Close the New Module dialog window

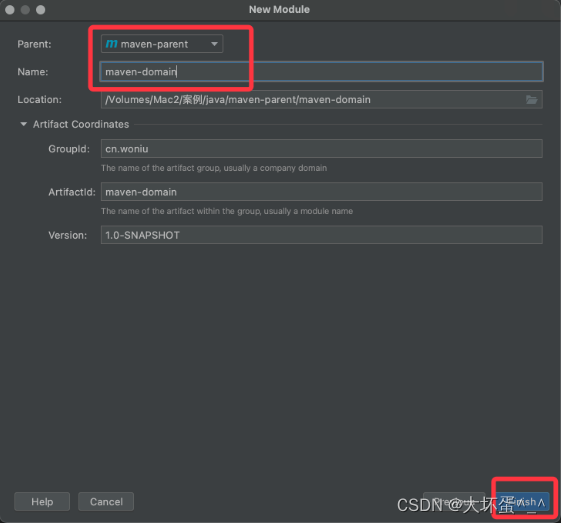[x=10, y=10]
